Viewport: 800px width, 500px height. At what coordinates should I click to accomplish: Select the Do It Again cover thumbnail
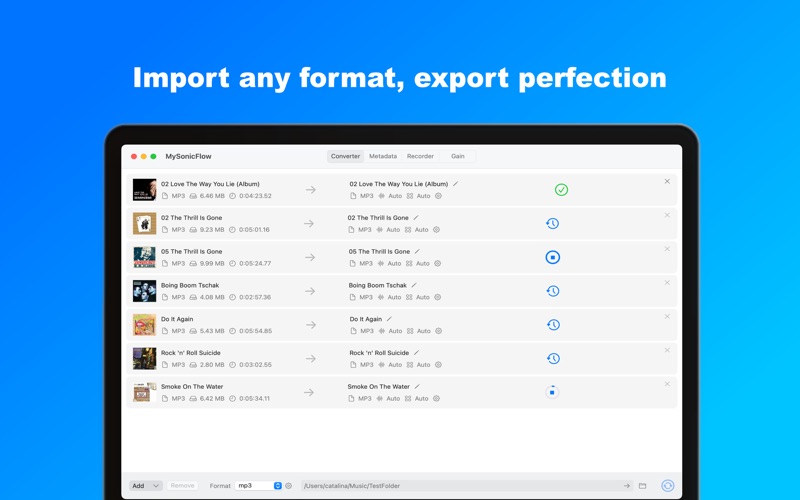click(x=144, y=324)
